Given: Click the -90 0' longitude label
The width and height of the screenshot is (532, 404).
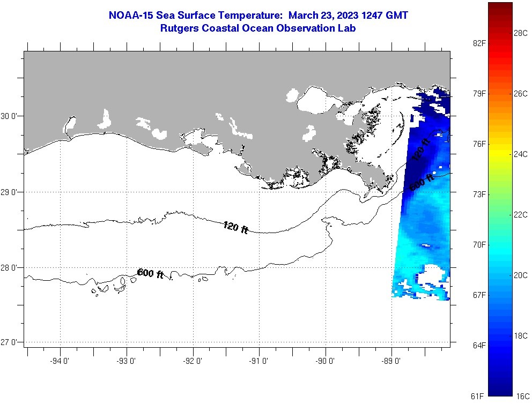Looking at the screenshot, I should (x=325, y=361).
